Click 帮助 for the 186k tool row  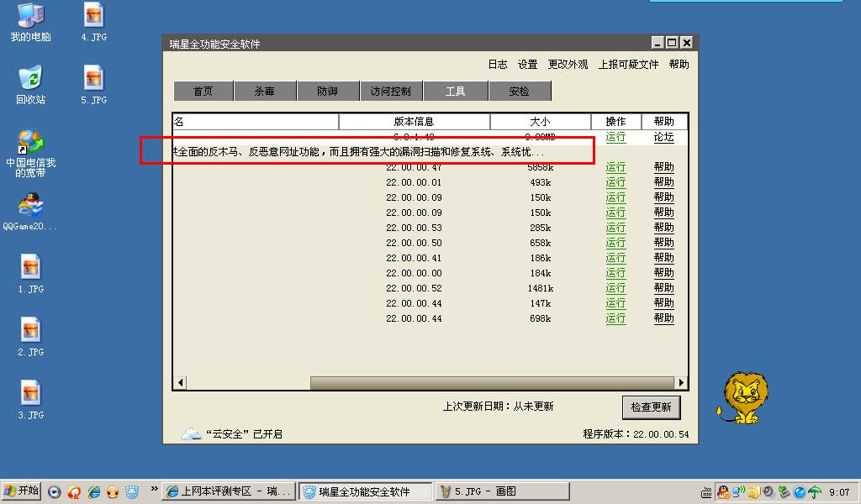pos(664,258)
